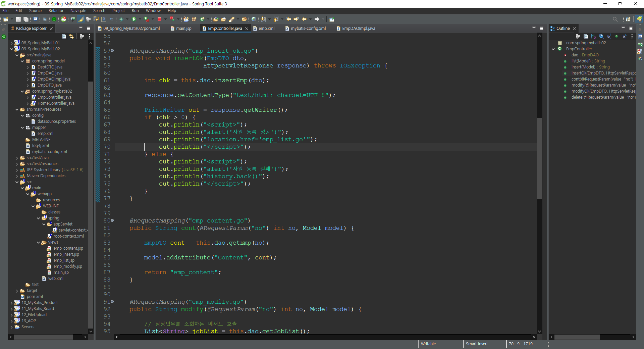Open Outline view menu (three dots)
This screenshot has height=349, width=644.
click(632, 36)
